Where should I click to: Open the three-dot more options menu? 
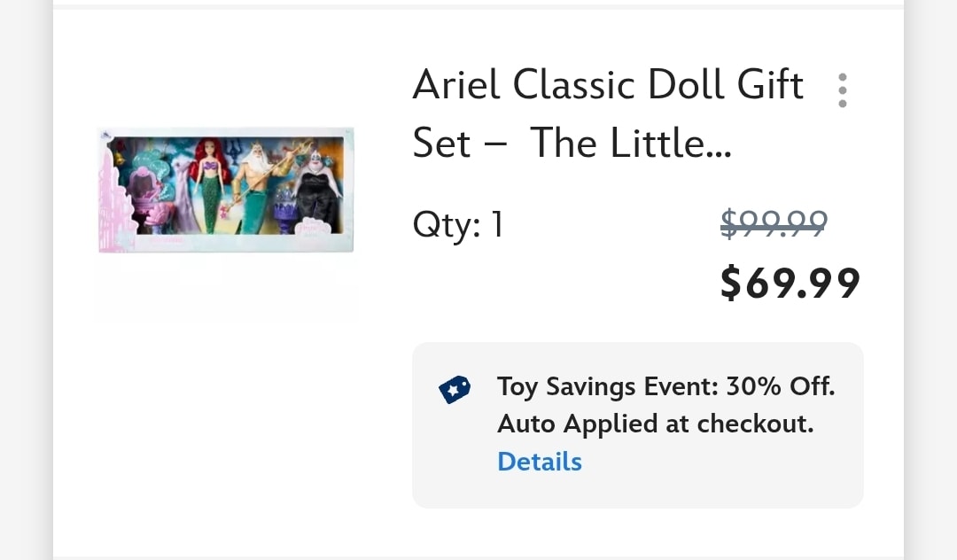[842, 90]
